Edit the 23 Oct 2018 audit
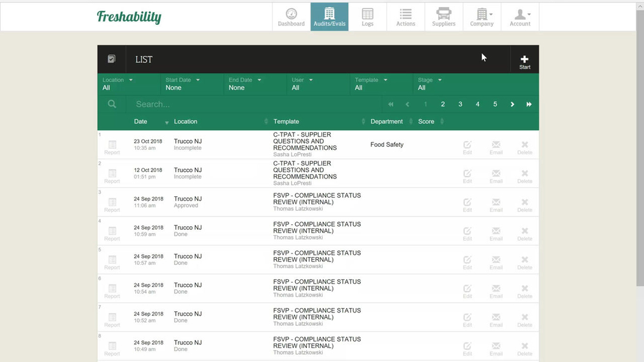644x362 pixels. pos(467,147)
